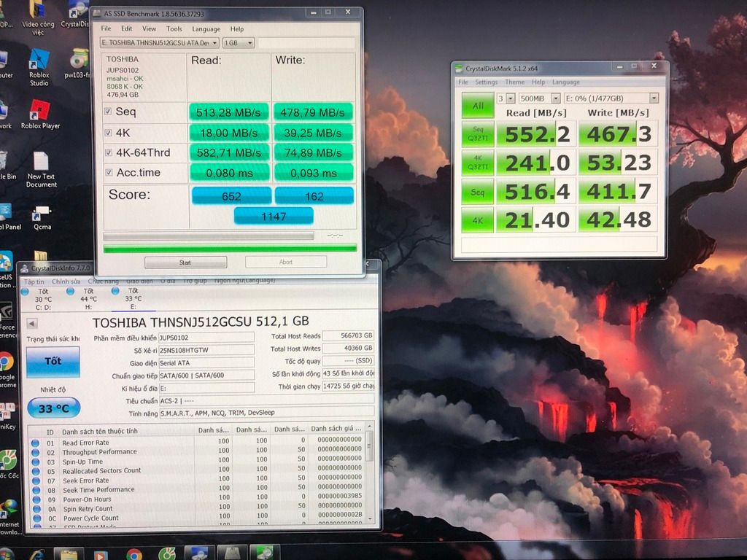
Task: Launch the Roblox Player desktop shortcut
Action: click(40, 114)
